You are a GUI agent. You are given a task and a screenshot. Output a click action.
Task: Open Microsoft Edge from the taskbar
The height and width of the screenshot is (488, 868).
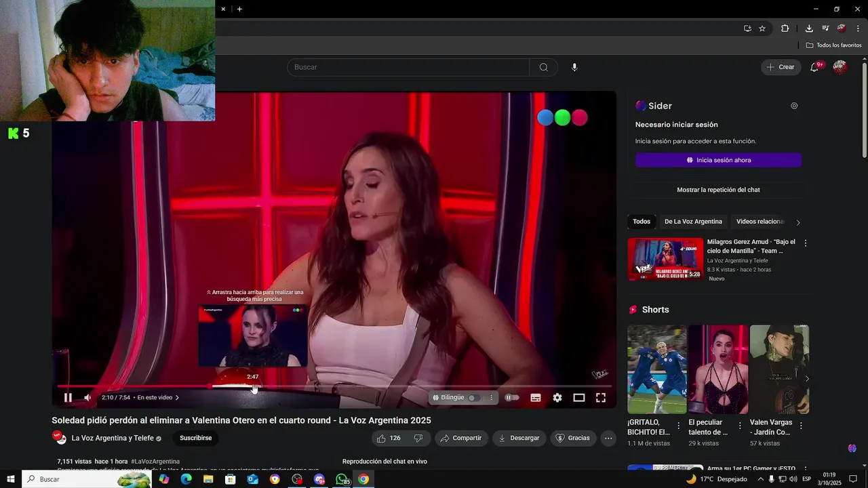(186, 479)
